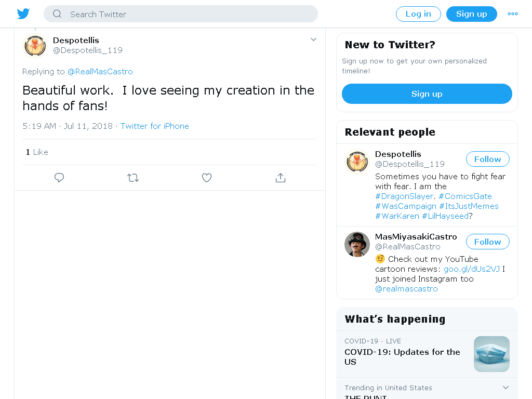Open the three-dot more menu

pos(512,14)
